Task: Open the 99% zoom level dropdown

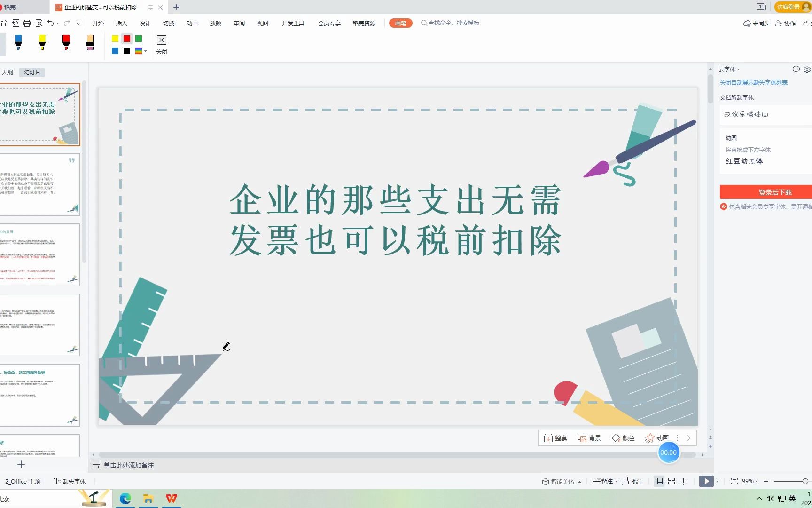Action: pos(750,481)
